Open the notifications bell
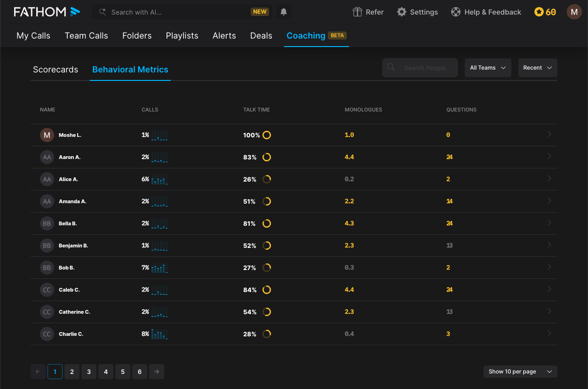Image resolution: width=588 pixels, height=389 pixels. tap(284, 12)
